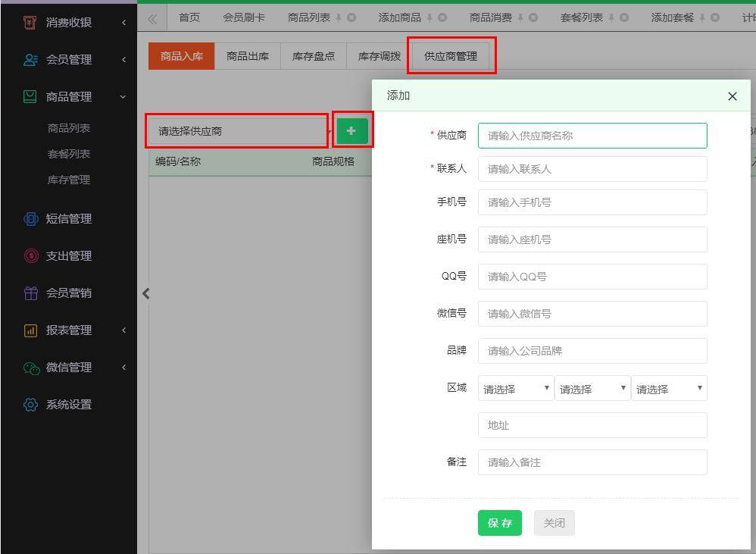Click the green 保存 button
The image size is (756, 554).
pyautogui.click(x=500, y=523)
